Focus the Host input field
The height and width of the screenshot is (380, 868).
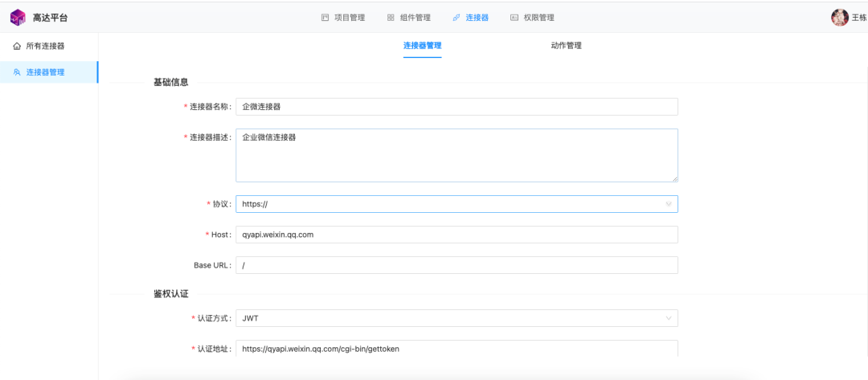(457, 235)
